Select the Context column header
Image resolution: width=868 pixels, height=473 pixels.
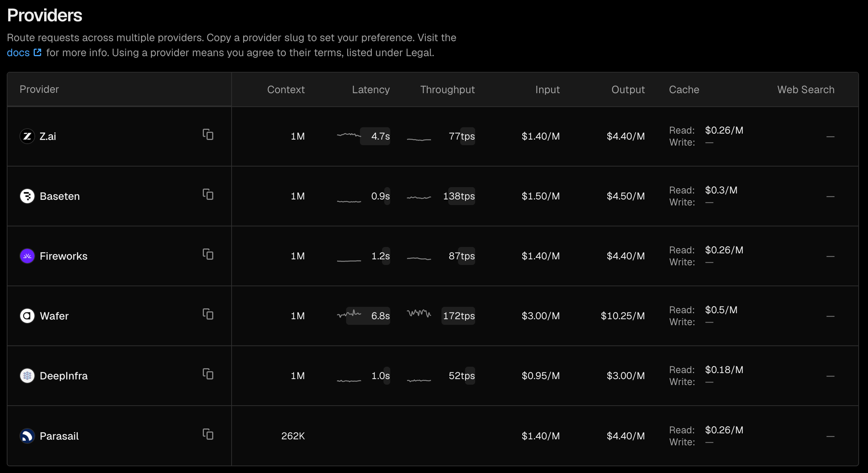click(x=286, y=89)
